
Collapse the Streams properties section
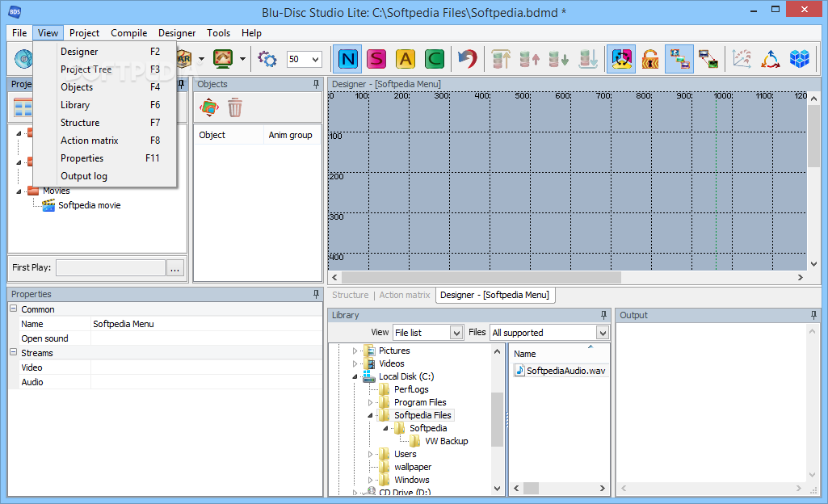coord(14,352)
